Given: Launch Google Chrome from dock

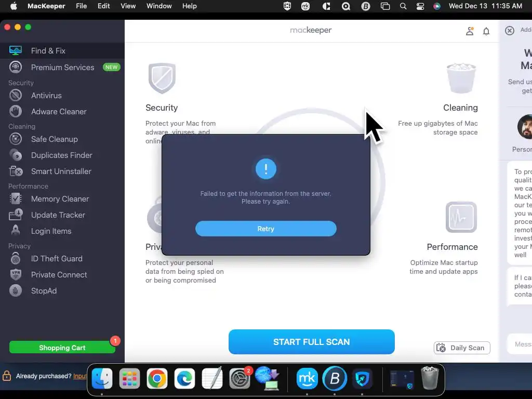Looking at the screenshot, I should (157, 378).
